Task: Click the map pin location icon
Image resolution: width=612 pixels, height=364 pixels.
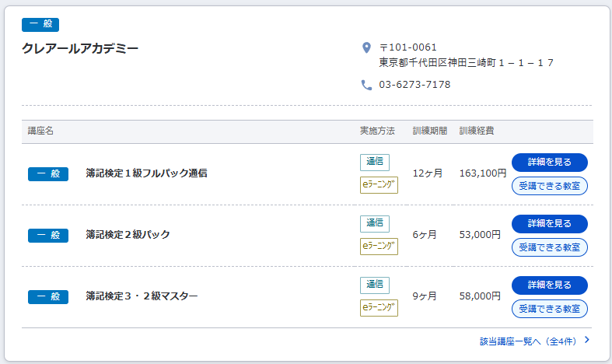Action: click(367, 48)
